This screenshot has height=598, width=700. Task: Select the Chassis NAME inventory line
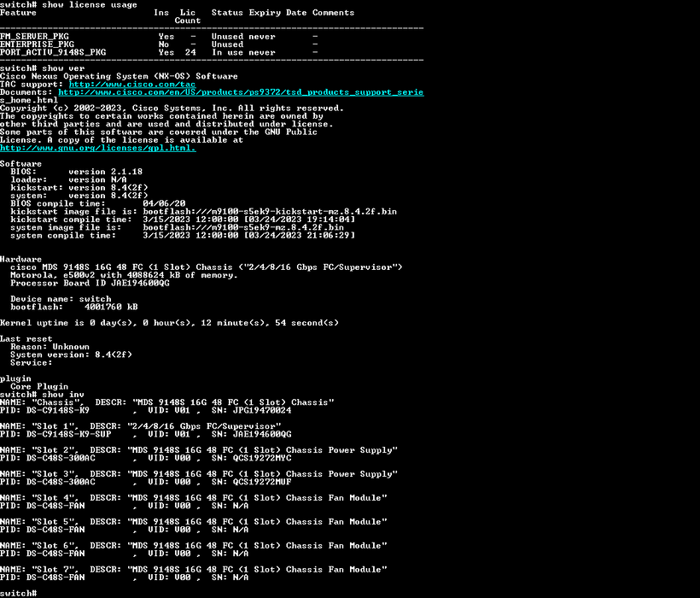click(x=167, y=402)
